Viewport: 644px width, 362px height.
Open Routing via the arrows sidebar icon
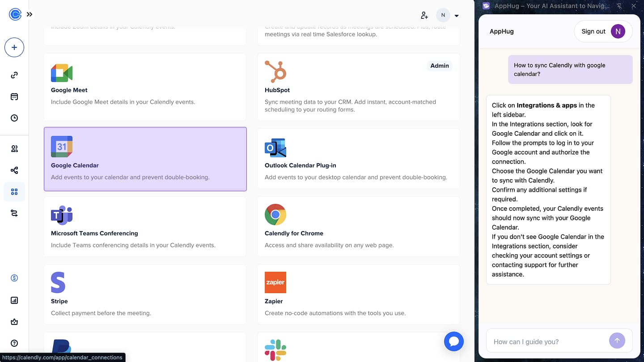pyautogui.click(x=14, y=213)
